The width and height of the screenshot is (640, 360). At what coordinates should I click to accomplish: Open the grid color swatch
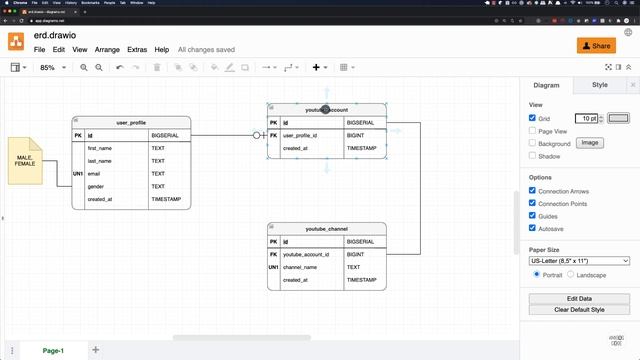point(618,118)
